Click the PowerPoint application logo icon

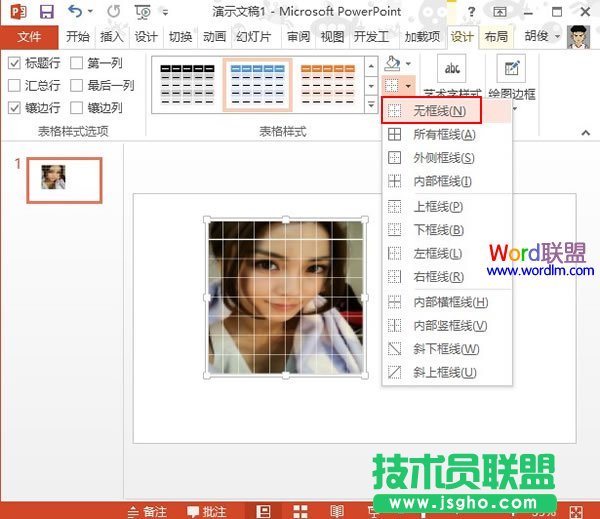tap(18, 11)
